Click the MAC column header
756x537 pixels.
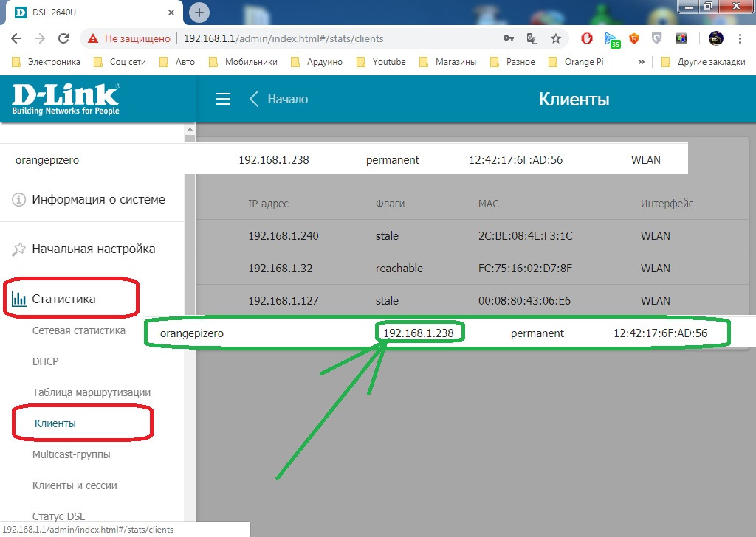489,204
